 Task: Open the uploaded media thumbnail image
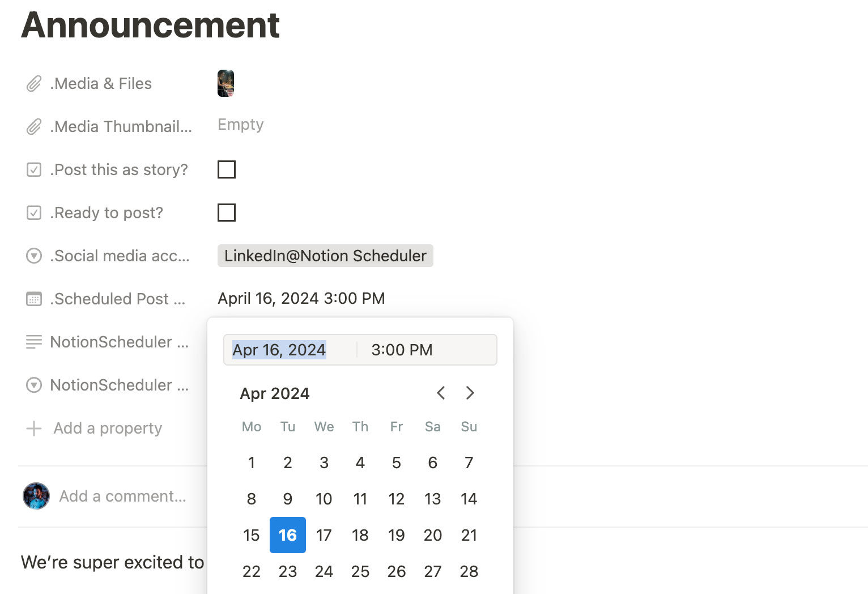tap(225, 83)
